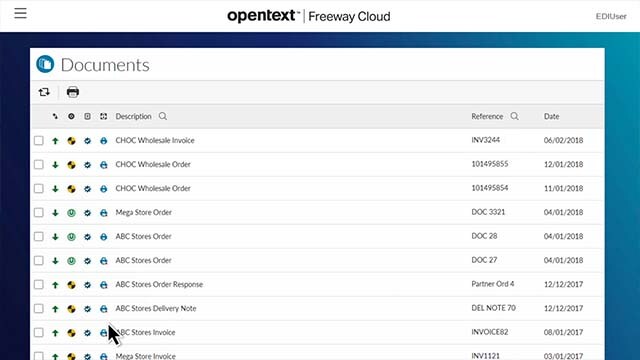Check the checkbox for order 101495854

click(x=39, y=189)
